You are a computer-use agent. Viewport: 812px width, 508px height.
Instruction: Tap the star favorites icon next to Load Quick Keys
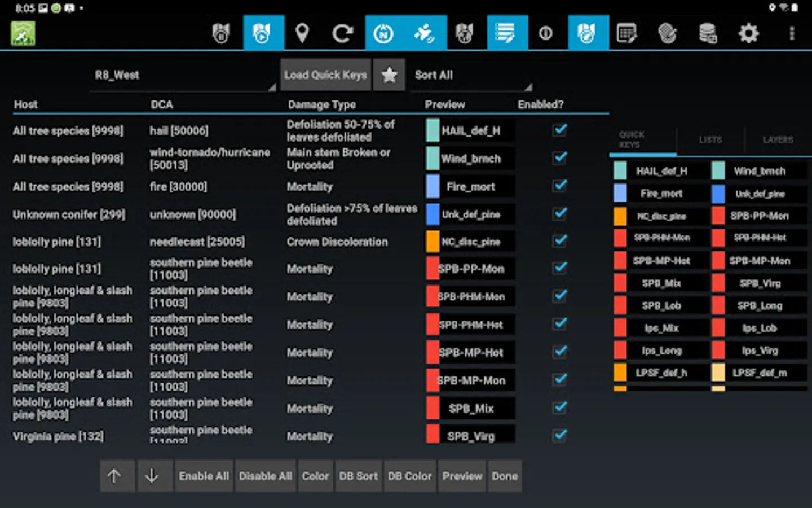coord(389,75)
